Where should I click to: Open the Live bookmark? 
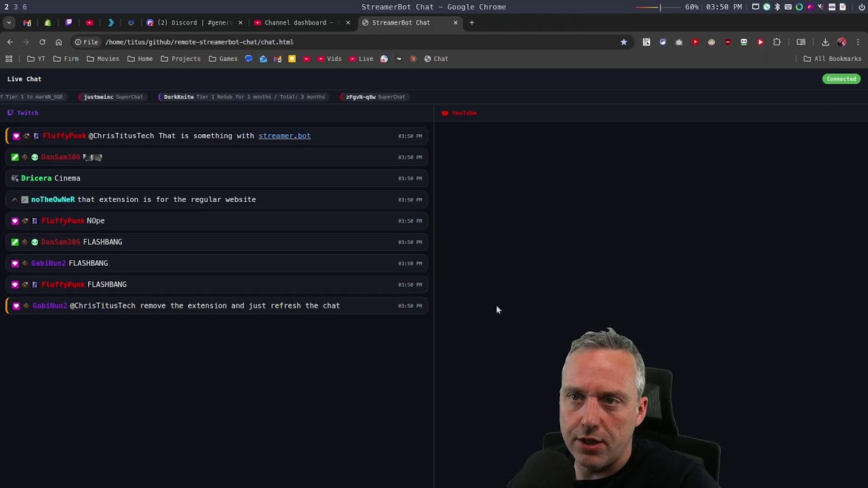point(361,59)
